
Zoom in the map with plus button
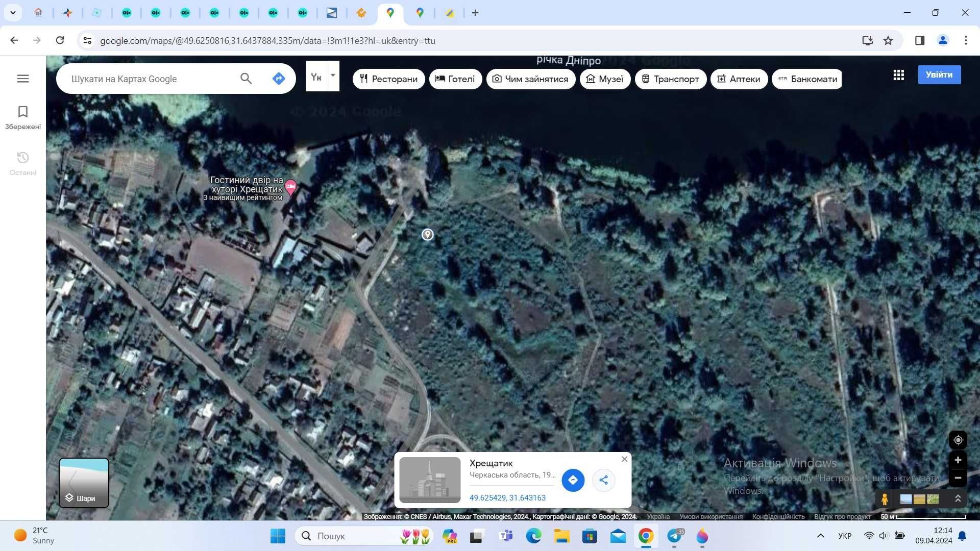958,460
